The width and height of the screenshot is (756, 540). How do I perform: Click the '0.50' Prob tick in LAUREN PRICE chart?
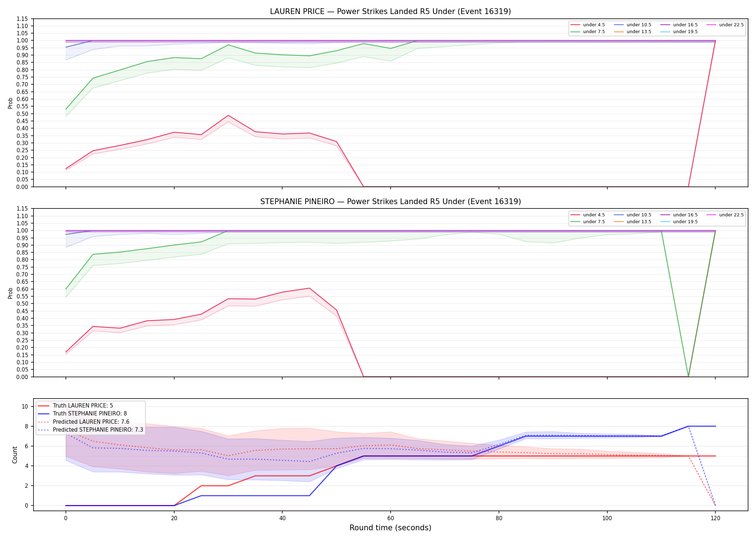(22, 114)
